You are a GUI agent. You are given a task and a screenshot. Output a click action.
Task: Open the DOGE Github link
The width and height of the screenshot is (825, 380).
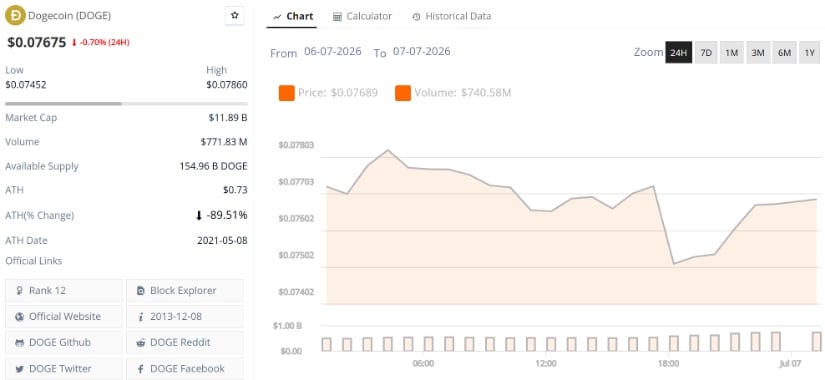click(64, 343)
